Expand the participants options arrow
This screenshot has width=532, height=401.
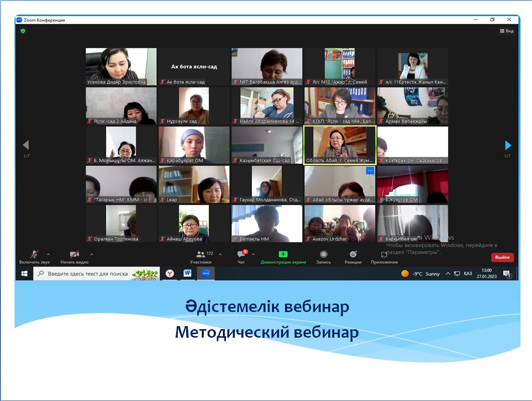[220, 254]
